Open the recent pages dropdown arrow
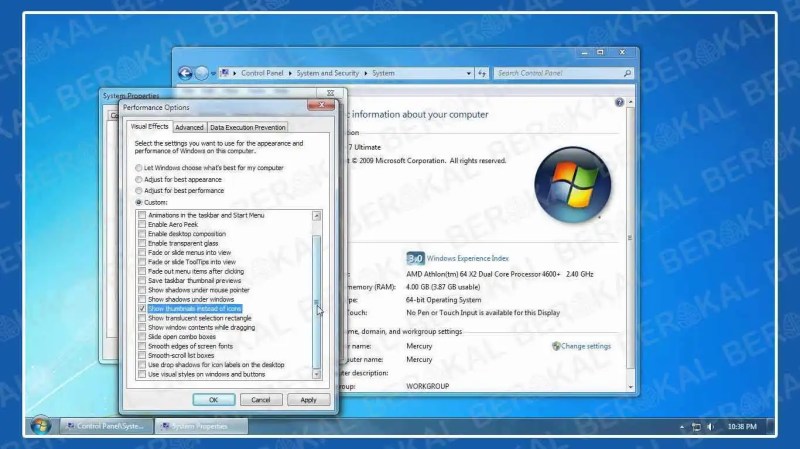 pos(213,73)
